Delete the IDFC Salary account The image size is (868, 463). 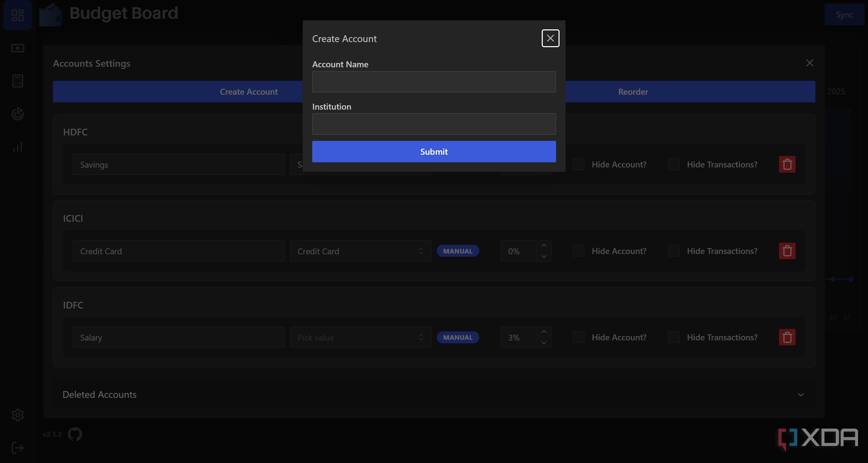[787, 337]
